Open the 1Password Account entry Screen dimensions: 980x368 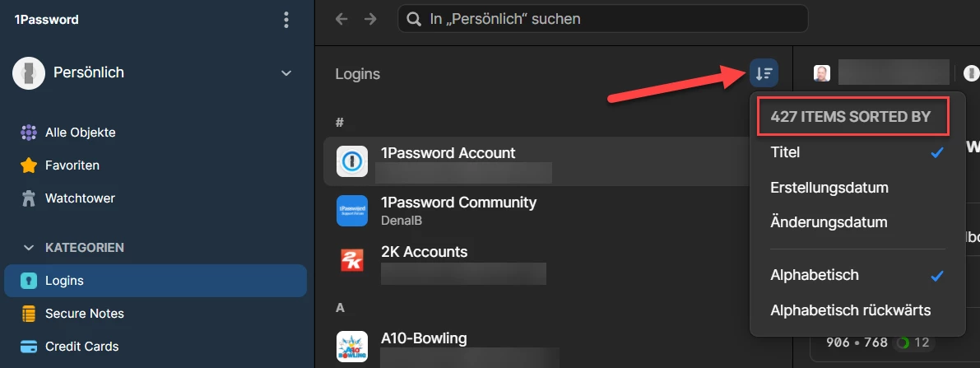[x=536, y=161]
